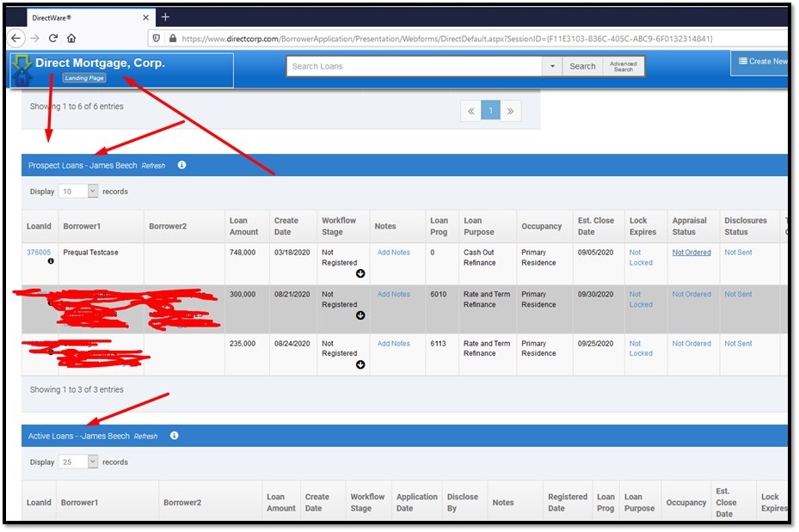Show info for Prospect Loans section
799x532 pixels.
tap(182, 165)
